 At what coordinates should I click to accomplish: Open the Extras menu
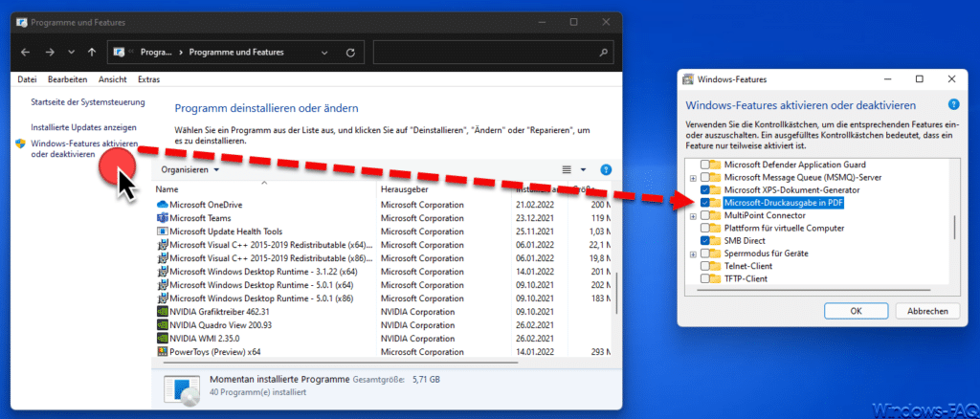[x=148, y=80]
